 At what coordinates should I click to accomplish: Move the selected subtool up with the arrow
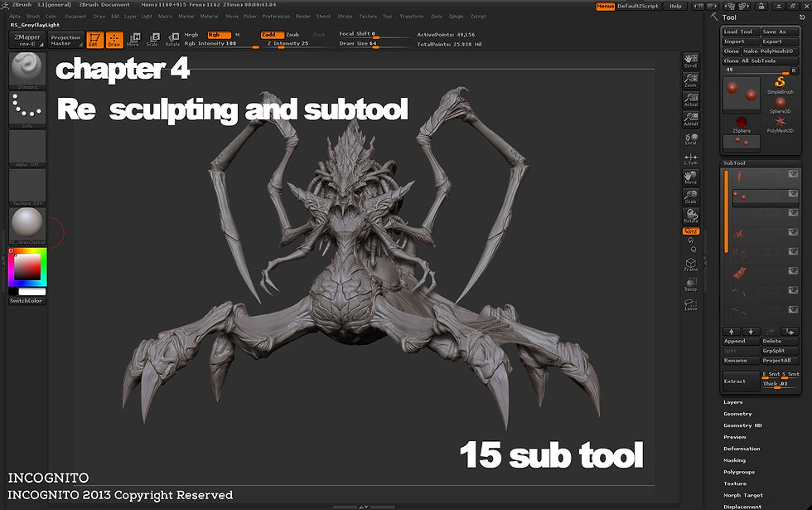(732, 331)
